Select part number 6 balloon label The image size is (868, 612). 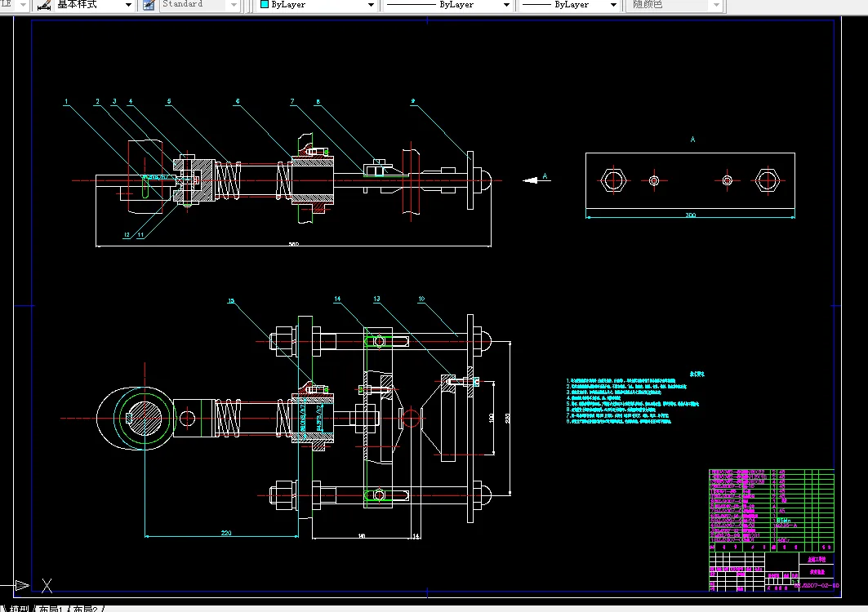238,101
